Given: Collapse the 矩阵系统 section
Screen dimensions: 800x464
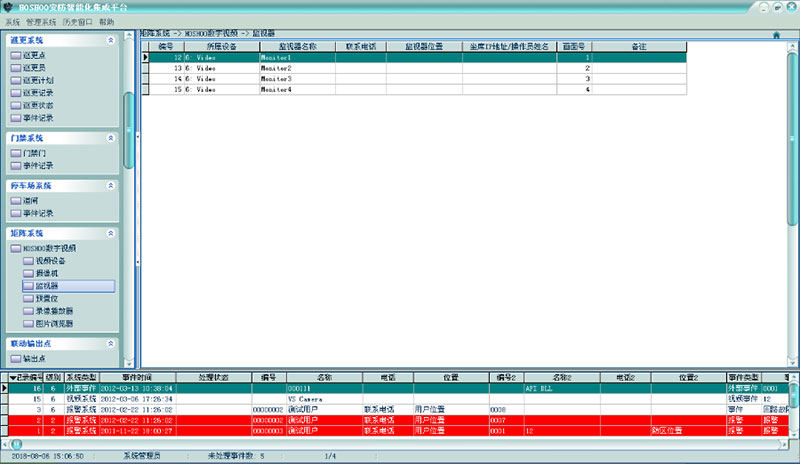Looking at the screenshot, I should [111, 233].
